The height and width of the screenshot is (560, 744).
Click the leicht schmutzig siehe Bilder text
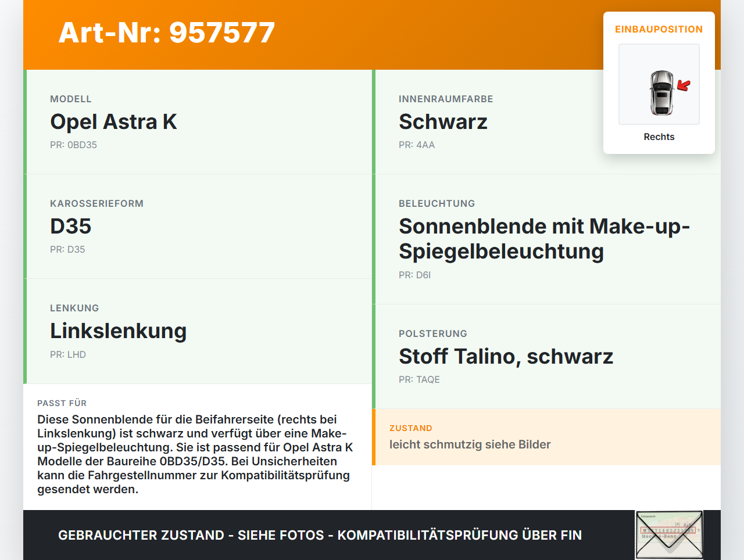coord(470,444)
